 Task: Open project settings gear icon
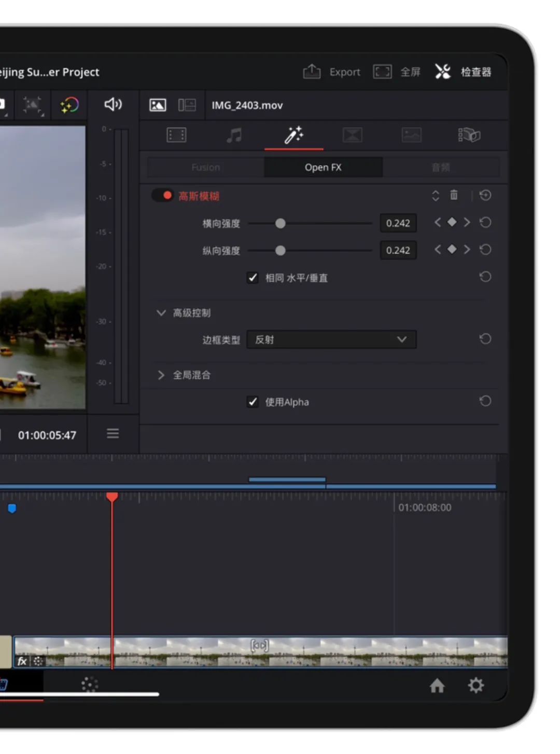tap(476, 686)
